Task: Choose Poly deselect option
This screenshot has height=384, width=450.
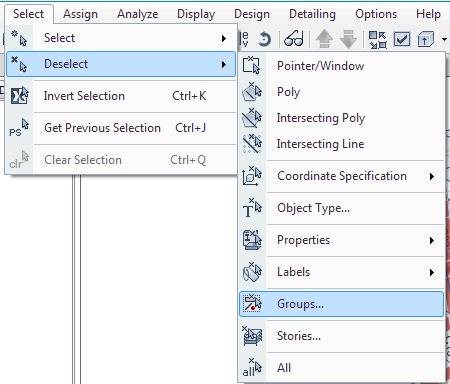Action: 341,92
